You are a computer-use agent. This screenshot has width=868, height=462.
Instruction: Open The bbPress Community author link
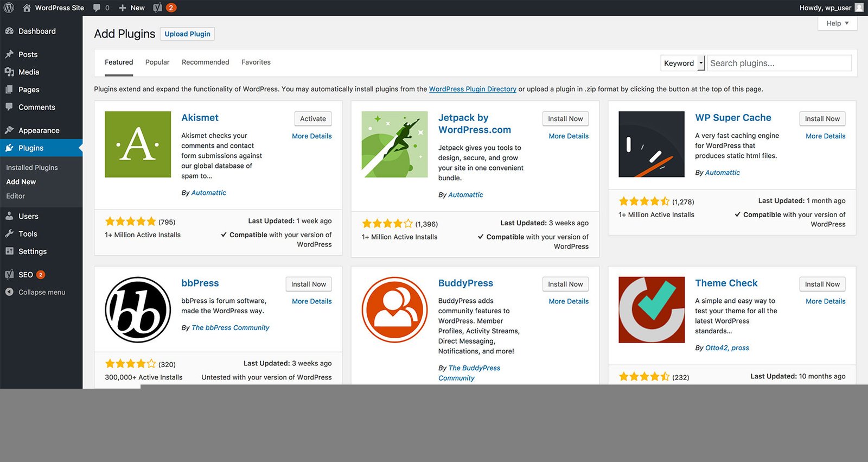231,328
